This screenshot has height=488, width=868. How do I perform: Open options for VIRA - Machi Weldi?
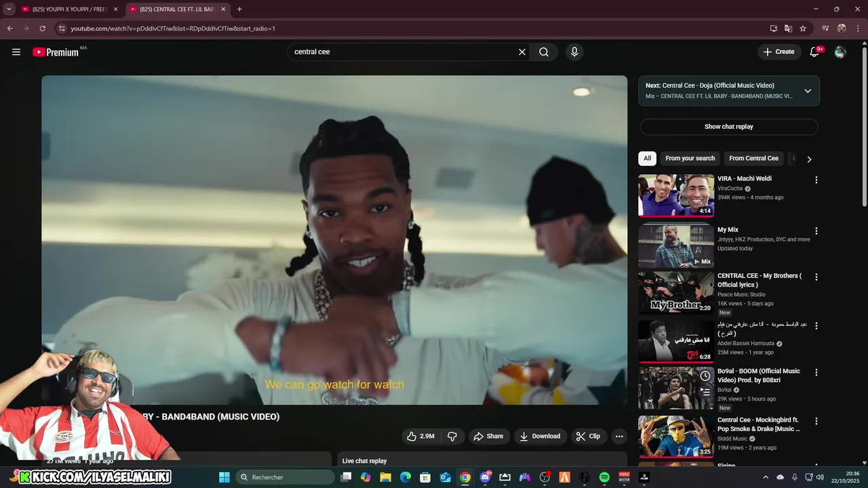click(816, 180)
